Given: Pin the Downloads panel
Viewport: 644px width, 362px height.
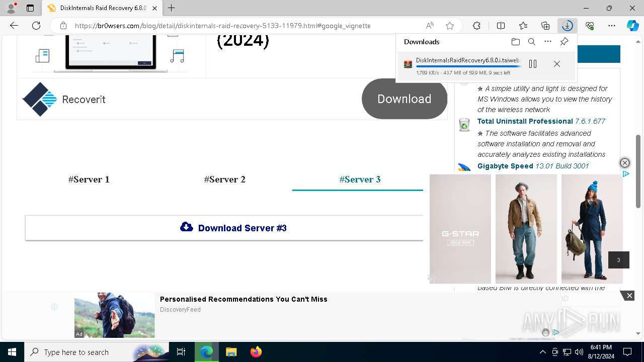Looking at the screenshot, I should point(564,42).
